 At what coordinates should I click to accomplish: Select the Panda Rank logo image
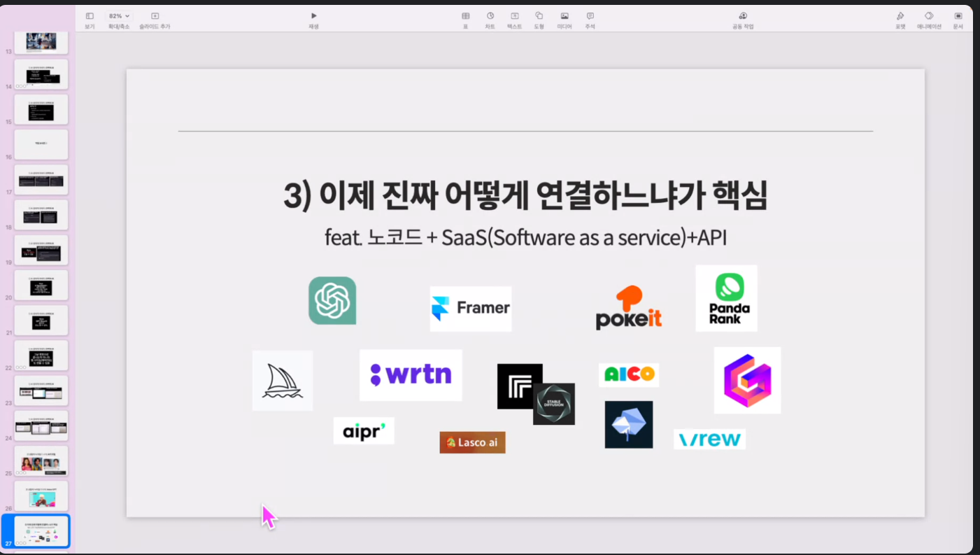click(x=727, y=298)
